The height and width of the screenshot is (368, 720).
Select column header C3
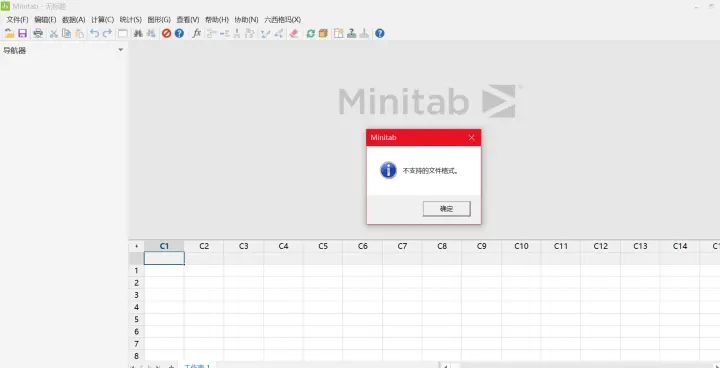click(244, 246)
